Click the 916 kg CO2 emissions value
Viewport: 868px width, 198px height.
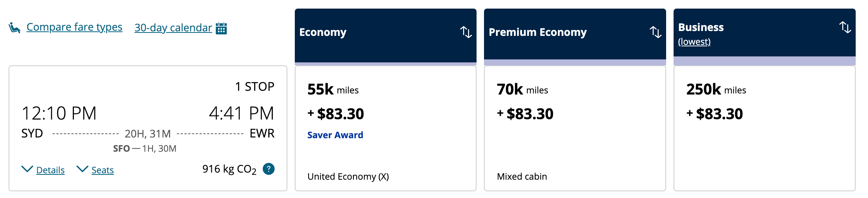(x=229, y=169)
